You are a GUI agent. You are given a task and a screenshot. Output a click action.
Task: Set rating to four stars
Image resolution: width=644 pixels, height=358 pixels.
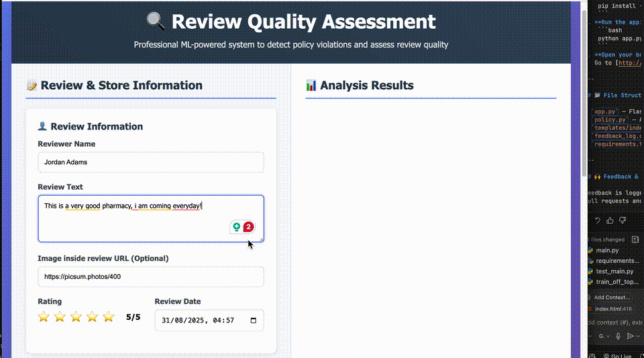93,316
